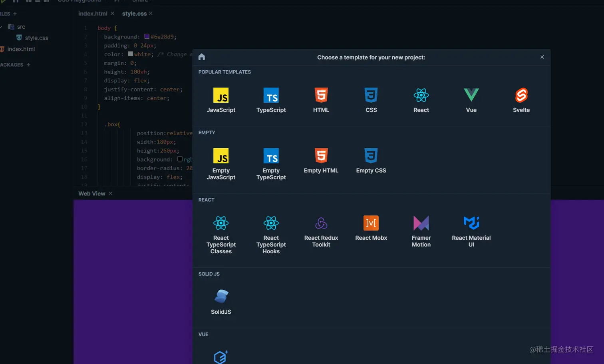Start an Empty CSS project

click(371, 161)
